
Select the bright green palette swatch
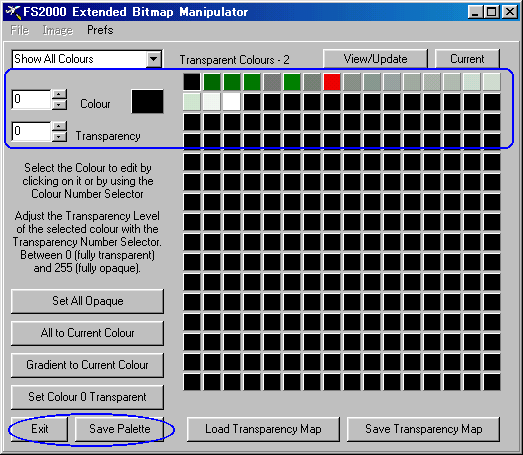pyautogui.click(x=292, y=82)
